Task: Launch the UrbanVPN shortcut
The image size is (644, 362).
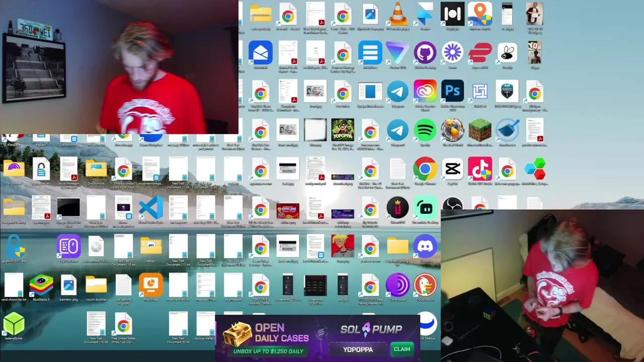Action: tap(397, 208)
